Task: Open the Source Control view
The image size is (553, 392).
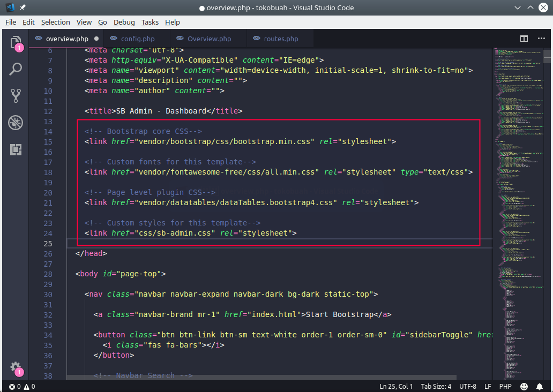Action: (16, 96)
